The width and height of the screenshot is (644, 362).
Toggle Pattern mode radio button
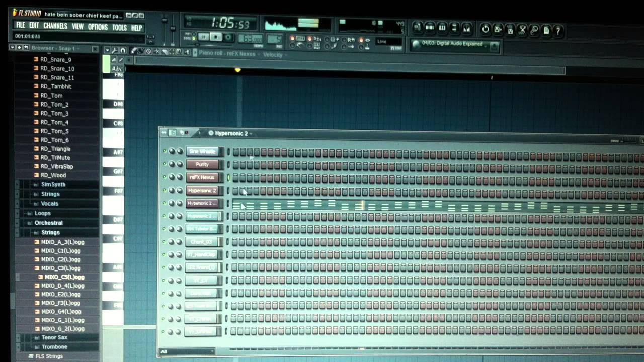(194, 34)
